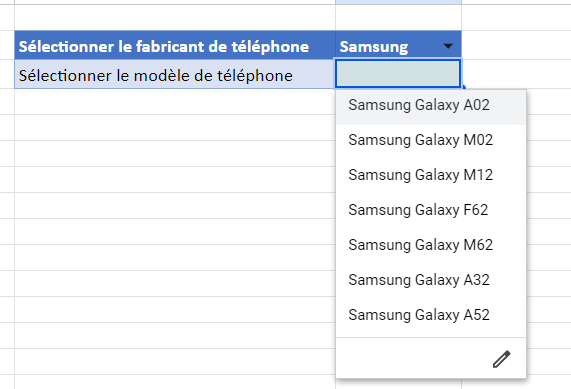This screenshot has height=389, width=571.
Task: Click the narrow cell left of model label
Action: tap(7, 74)
